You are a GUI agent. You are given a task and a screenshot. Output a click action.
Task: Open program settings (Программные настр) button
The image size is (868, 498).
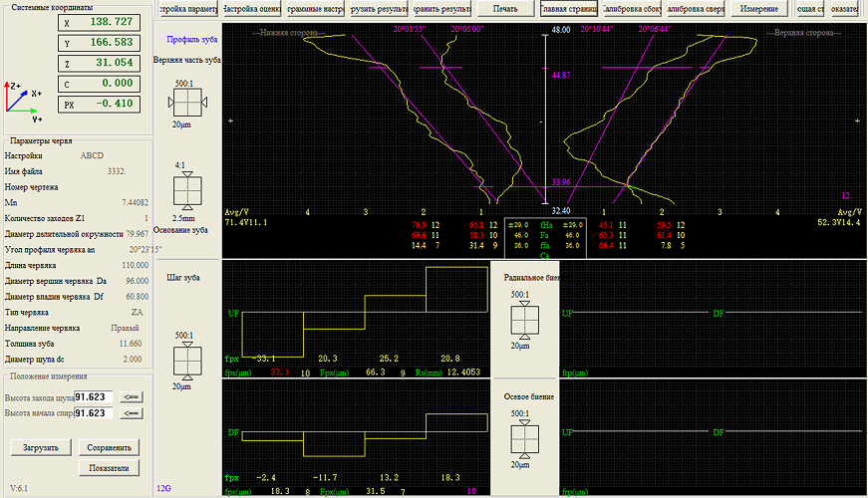316,9
